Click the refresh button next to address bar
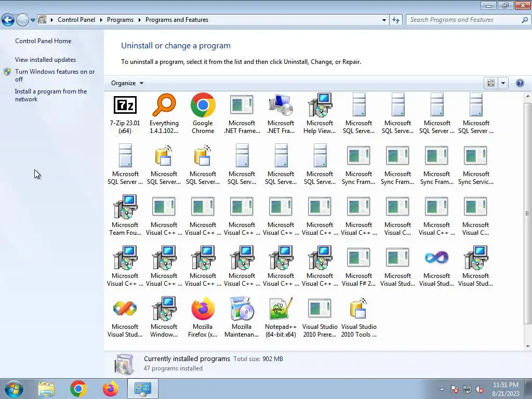Viewport: 532px width, 399px height. [395, 20]
